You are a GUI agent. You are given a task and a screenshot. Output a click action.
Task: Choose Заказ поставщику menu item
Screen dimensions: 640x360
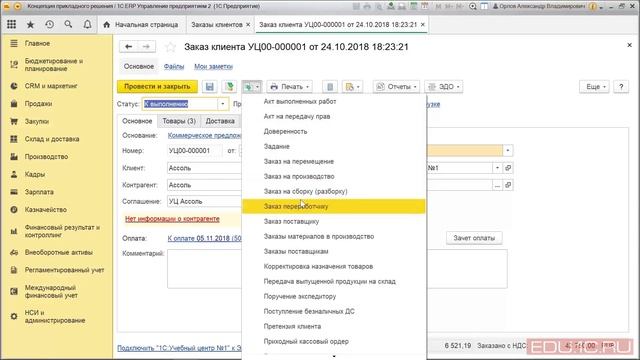[334, 221]
